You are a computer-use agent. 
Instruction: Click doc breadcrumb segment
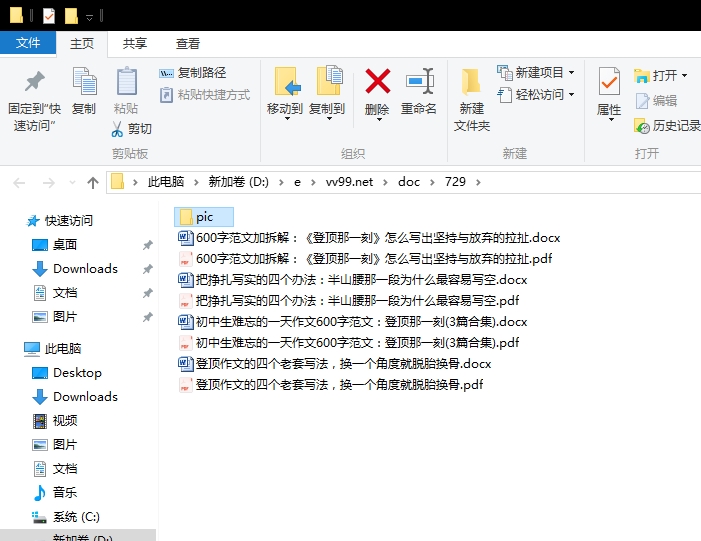point(409,182)
